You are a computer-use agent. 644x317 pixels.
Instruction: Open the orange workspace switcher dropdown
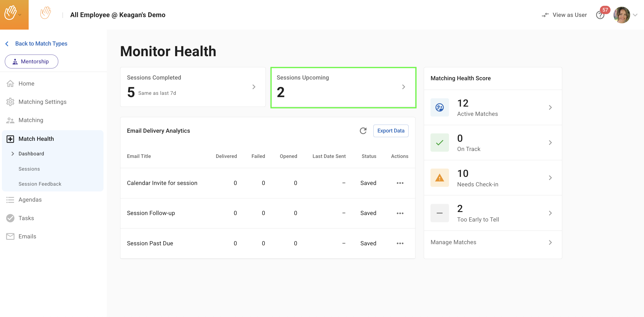tap(14, 15)
